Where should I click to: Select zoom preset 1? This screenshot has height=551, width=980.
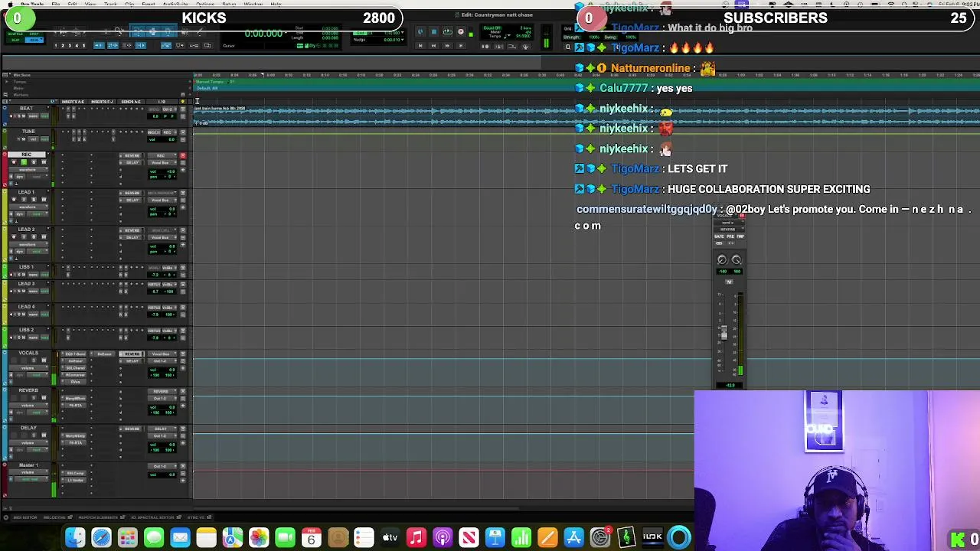point(56,45)
